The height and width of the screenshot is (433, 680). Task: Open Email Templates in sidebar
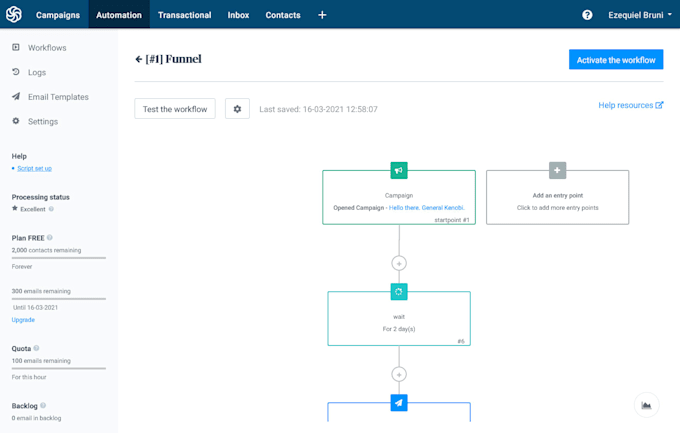[x=58, y=97]
